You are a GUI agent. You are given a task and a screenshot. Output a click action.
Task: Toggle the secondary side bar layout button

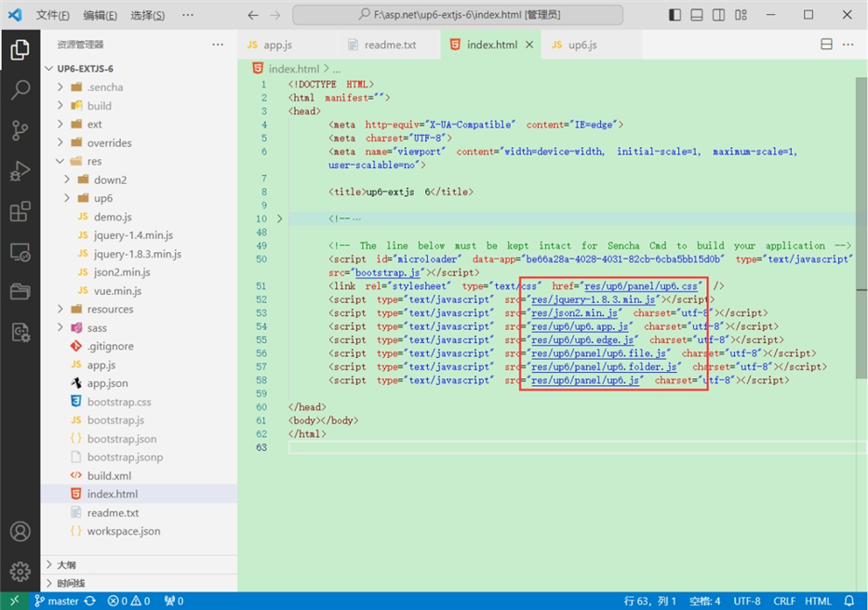pyautogui.click(x=719, y=16)
